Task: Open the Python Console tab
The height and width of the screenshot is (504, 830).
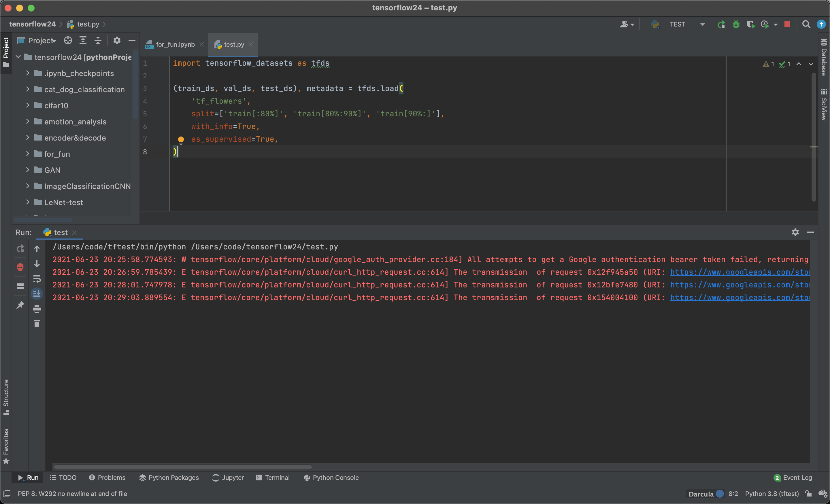Action: [331, 478]
